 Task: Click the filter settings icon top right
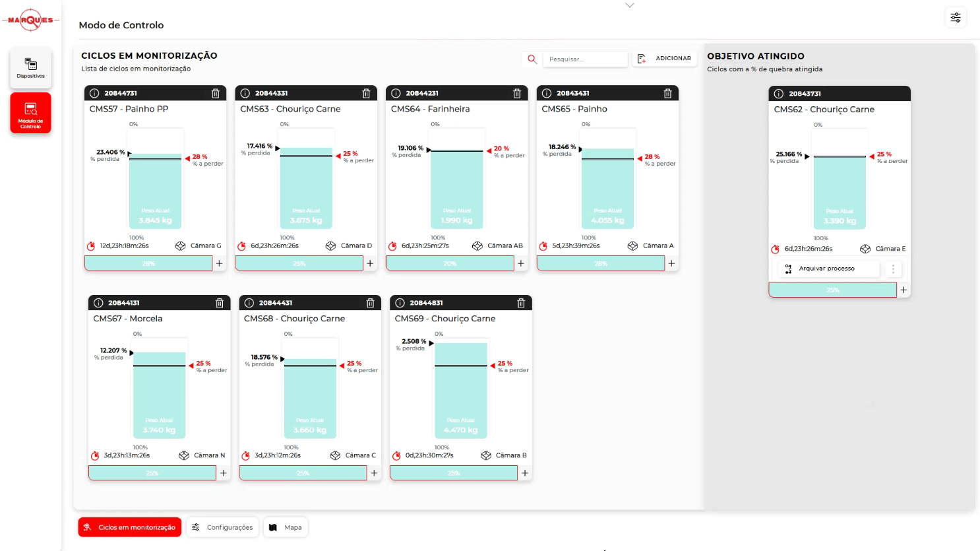955,18
